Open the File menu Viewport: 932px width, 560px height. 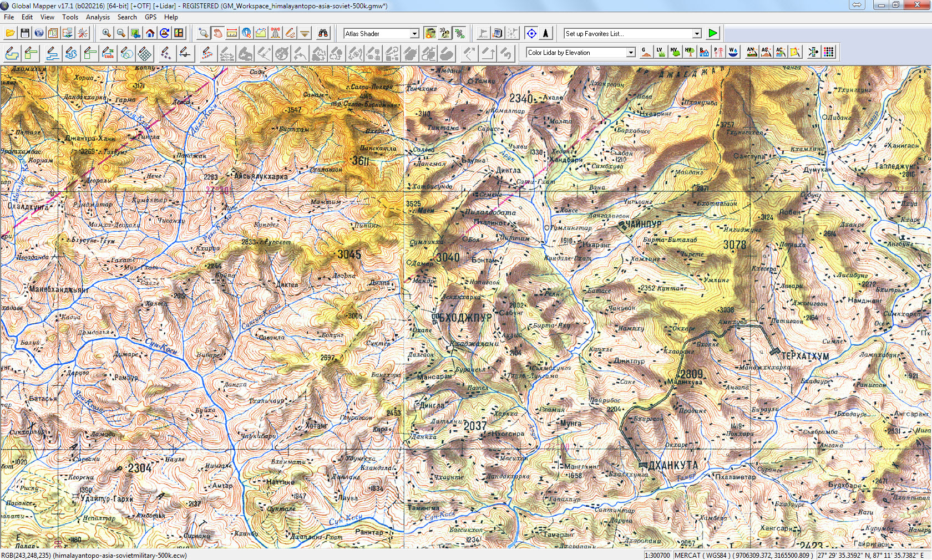9,17
